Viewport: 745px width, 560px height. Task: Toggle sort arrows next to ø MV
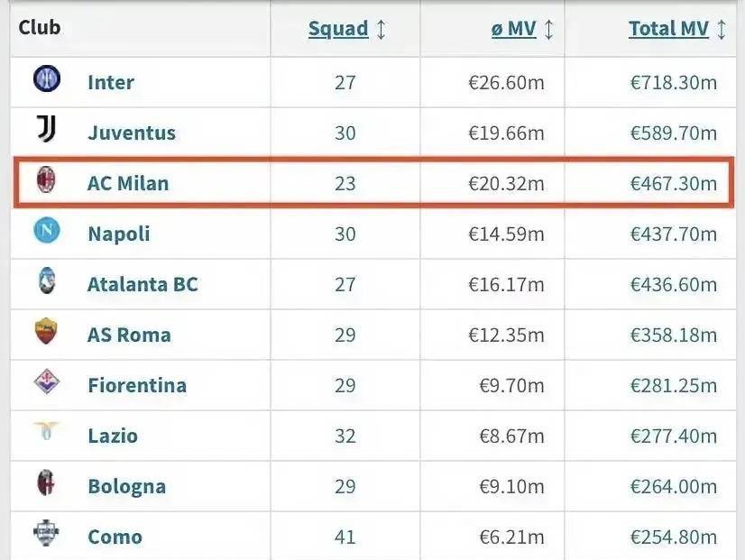(548, 29)
